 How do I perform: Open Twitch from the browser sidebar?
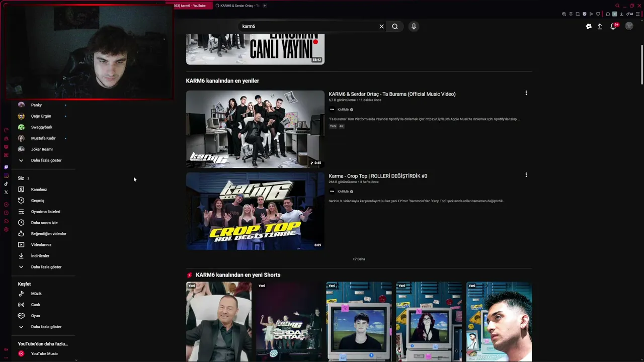coord(6,167)
